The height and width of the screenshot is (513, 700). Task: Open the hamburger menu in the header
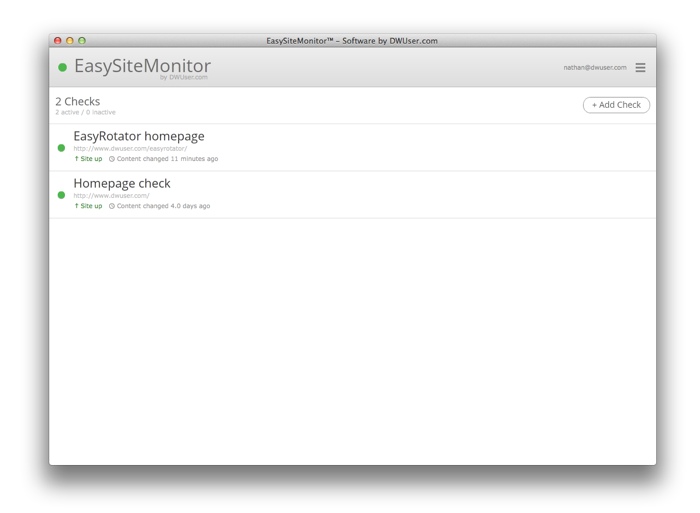click(x=640, y=68)
